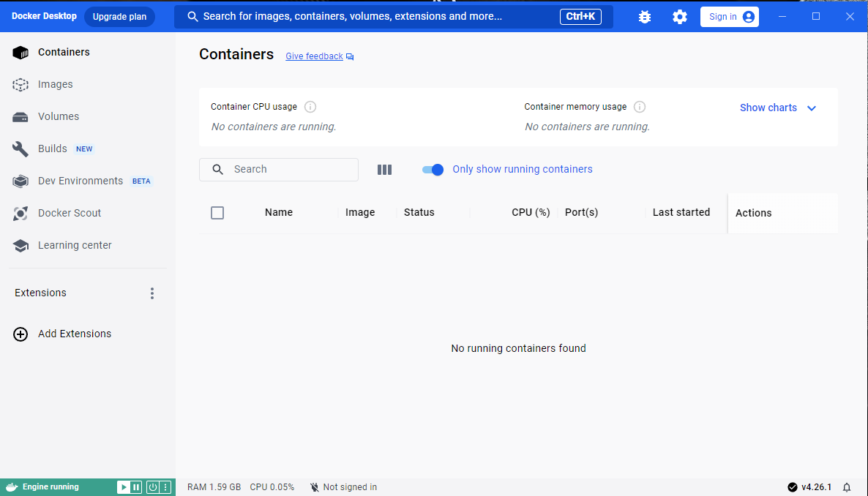Sort by the CPU (%) column header
The height and width of the screenshot is (496, 868).
[531, 213]
